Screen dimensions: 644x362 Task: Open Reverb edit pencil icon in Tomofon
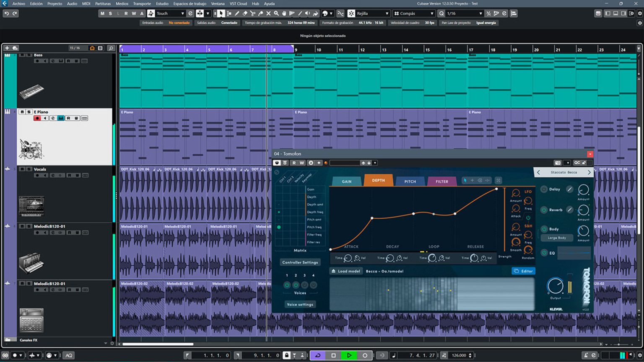pyautogui.click(x=569, y=209)
